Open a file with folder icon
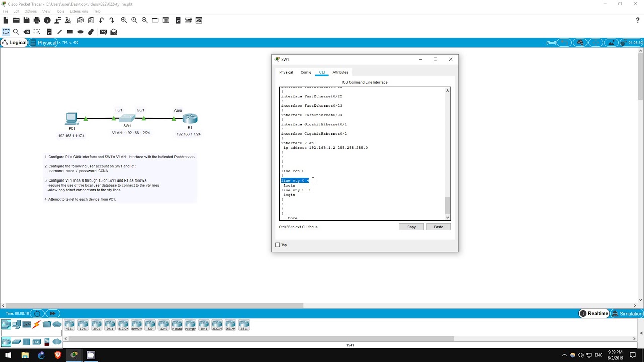The height and width of the screenshot is (362, 644). tap(16, 20)
